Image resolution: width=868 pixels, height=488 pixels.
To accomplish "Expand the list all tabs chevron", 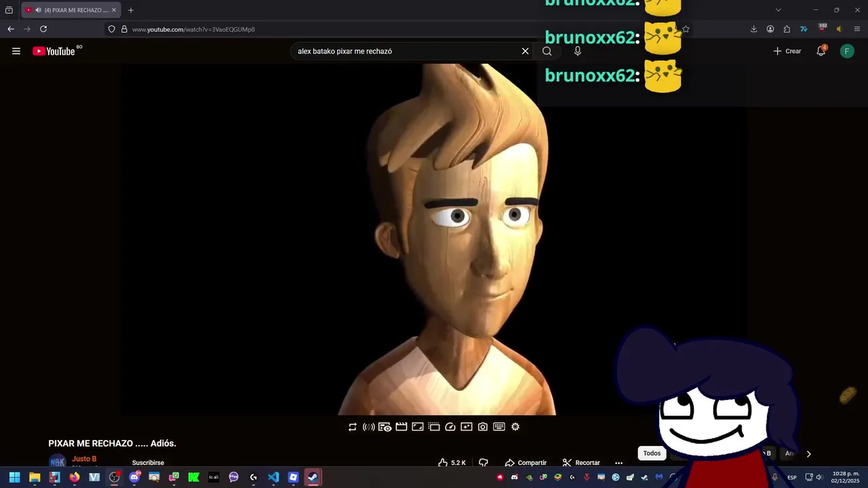I will pyautogui.click(x=778, y=10).
